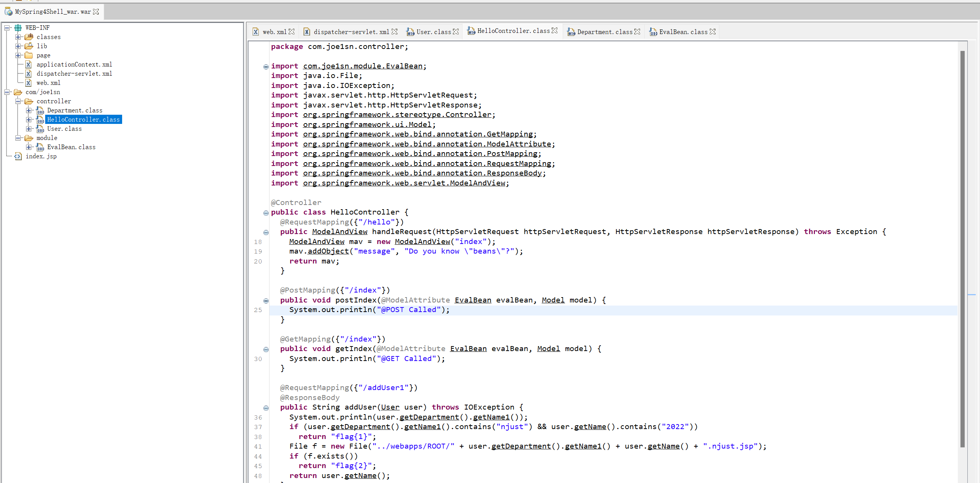Image resolution: width=980 pixels, height=483 pixels.
Task: Fold the postIndex method
Action: [266, 301]
